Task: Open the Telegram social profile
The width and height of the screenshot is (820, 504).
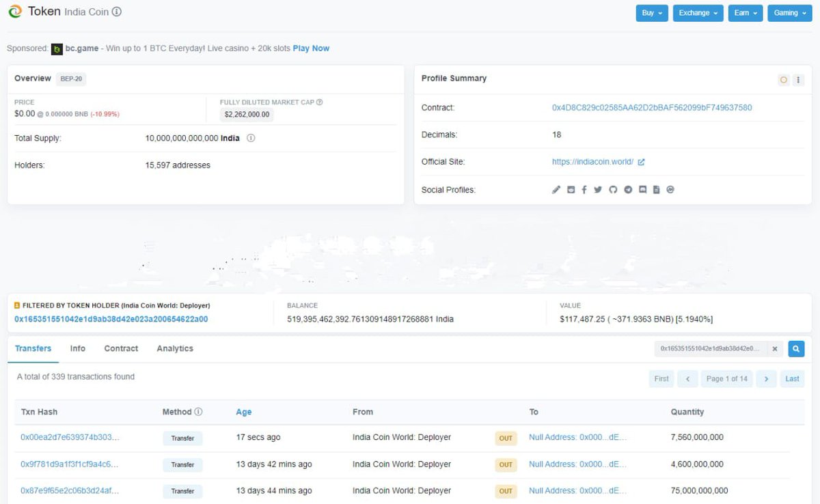Action: [628, 190]
